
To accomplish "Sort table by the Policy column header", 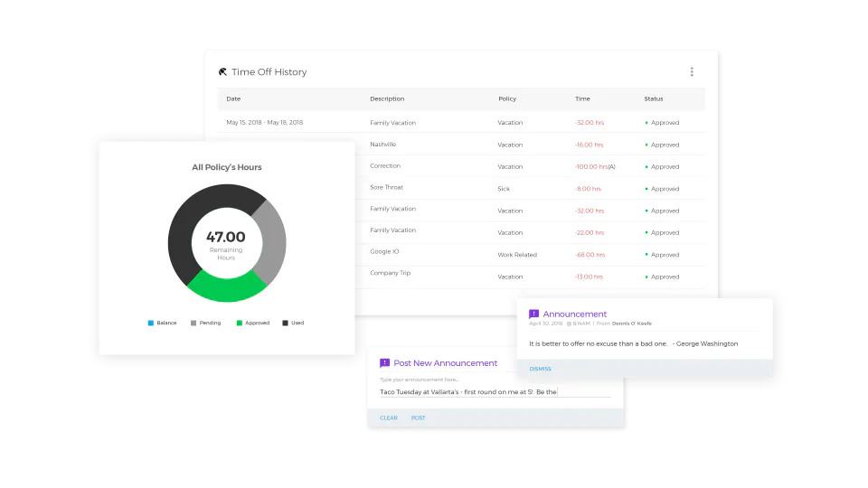I will click(x=507, y=99).
